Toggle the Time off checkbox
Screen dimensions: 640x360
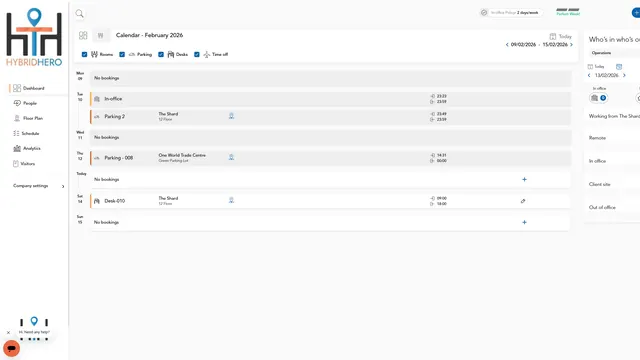197,54
